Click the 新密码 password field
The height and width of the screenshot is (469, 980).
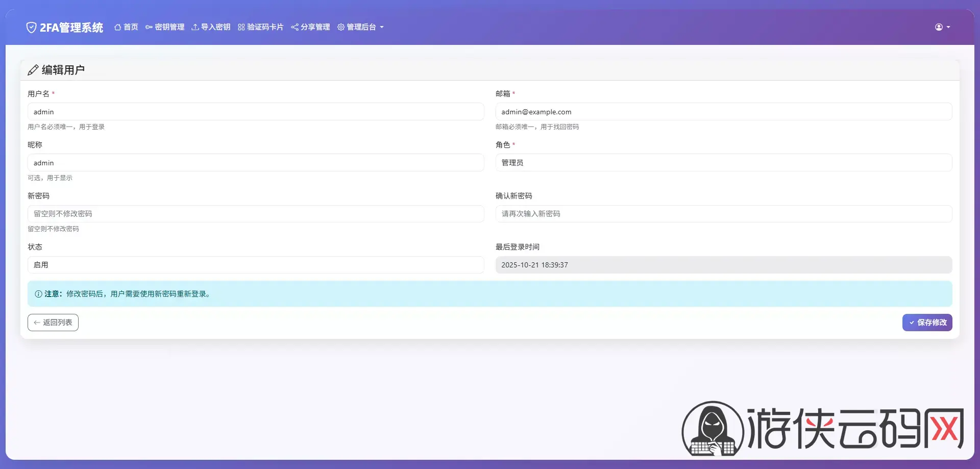pos(255,214)
